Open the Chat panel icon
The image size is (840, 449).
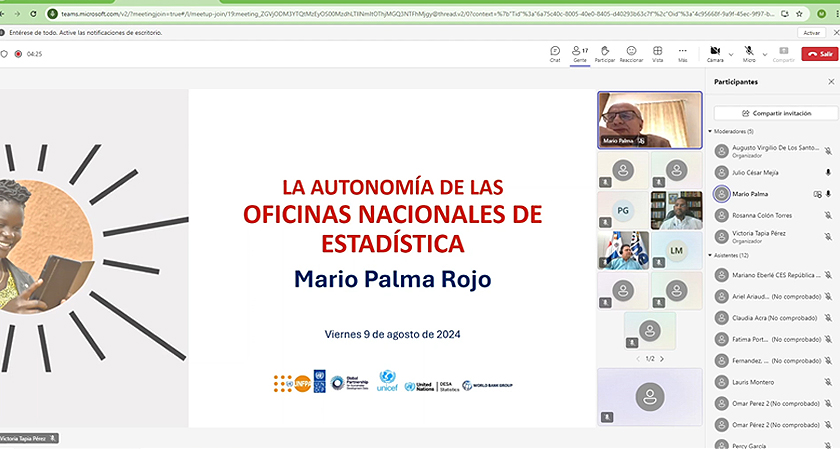(x=555, y=54)
